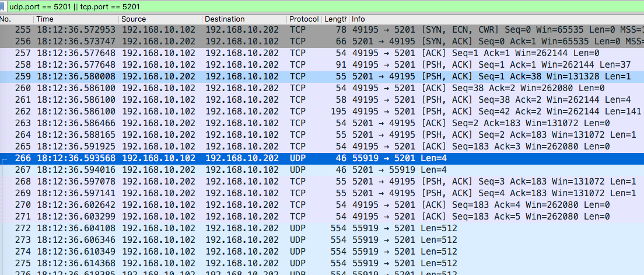This screenshot has width=644, height=275.
Task: Select packet 255 SYN, ECN, CWR row
Action: click(x=322, y=30)
